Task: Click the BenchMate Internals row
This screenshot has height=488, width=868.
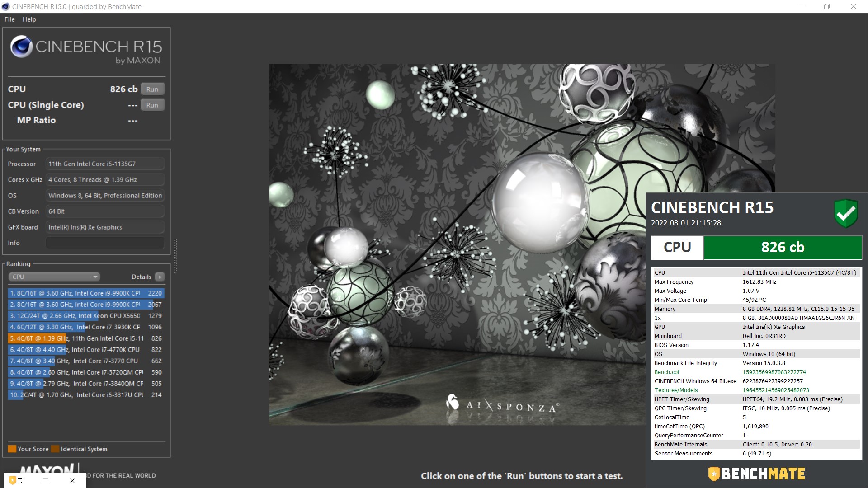Action: (756, 444)
